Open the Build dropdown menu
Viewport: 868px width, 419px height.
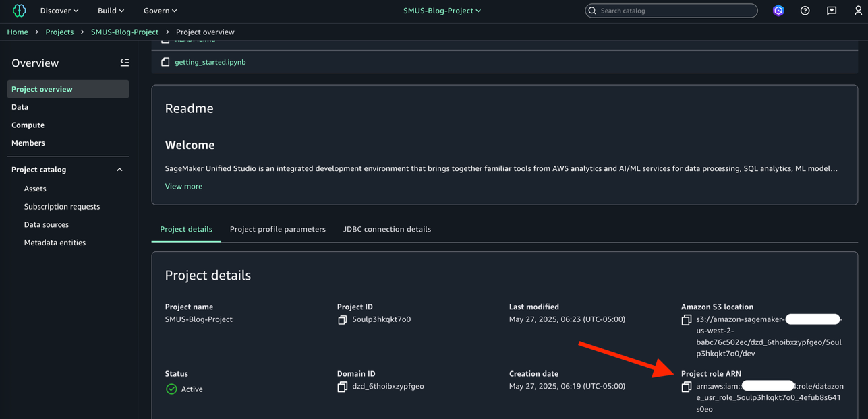[x=111, y=11]
